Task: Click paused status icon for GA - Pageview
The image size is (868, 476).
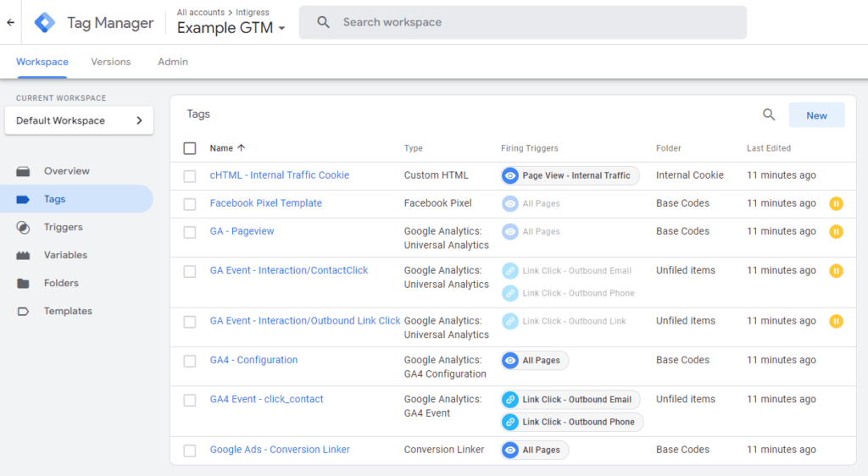Action: coord(836,231)
